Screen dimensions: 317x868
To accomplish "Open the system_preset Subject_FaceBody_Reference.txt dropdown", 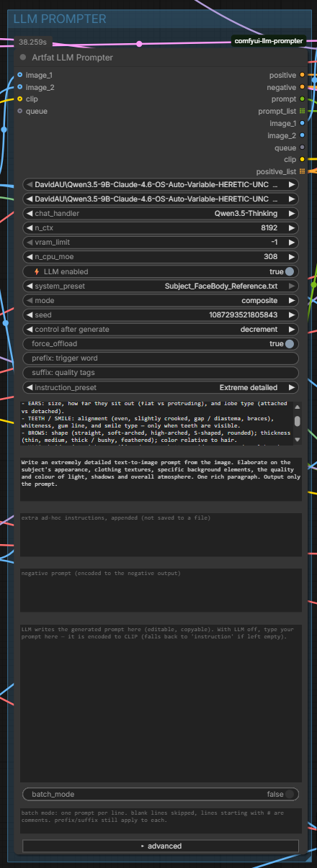I will (161, 286).
